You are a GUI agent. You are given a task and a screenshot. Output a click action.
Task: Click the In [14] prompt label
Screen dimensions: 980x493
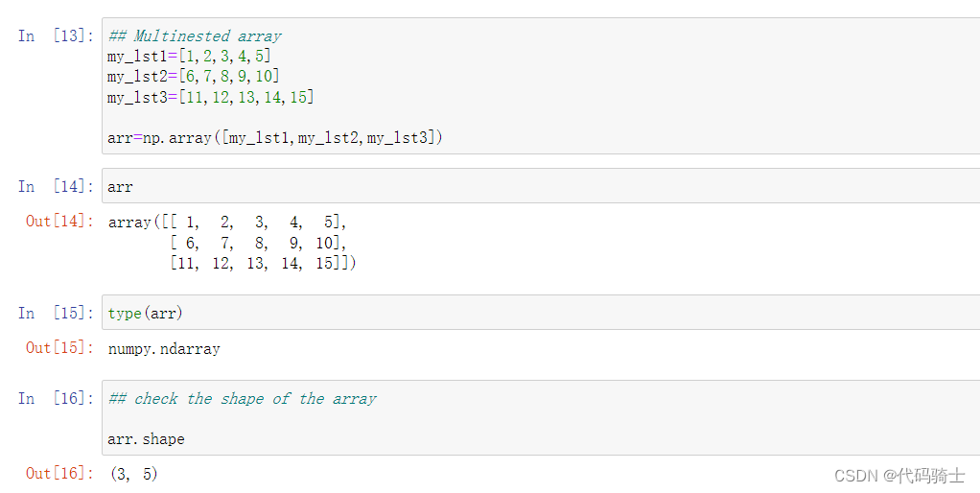[57, 186]
